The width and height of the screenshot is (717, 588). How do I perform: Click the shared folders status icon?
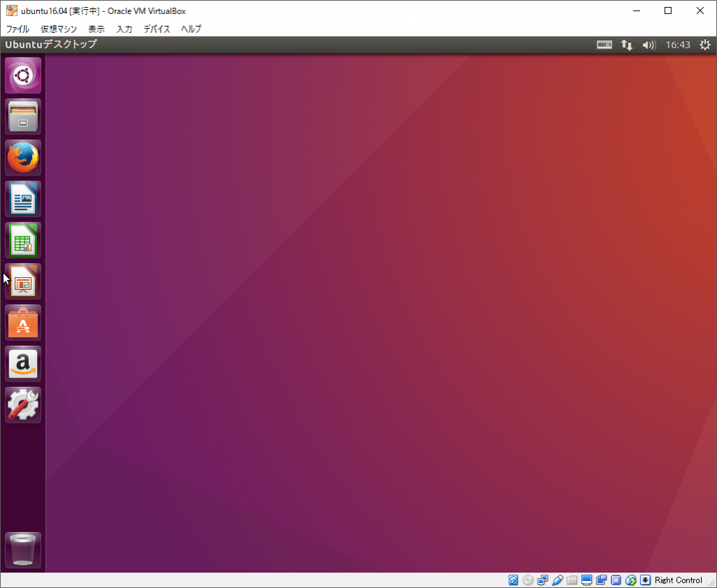[x=571, y=580]
